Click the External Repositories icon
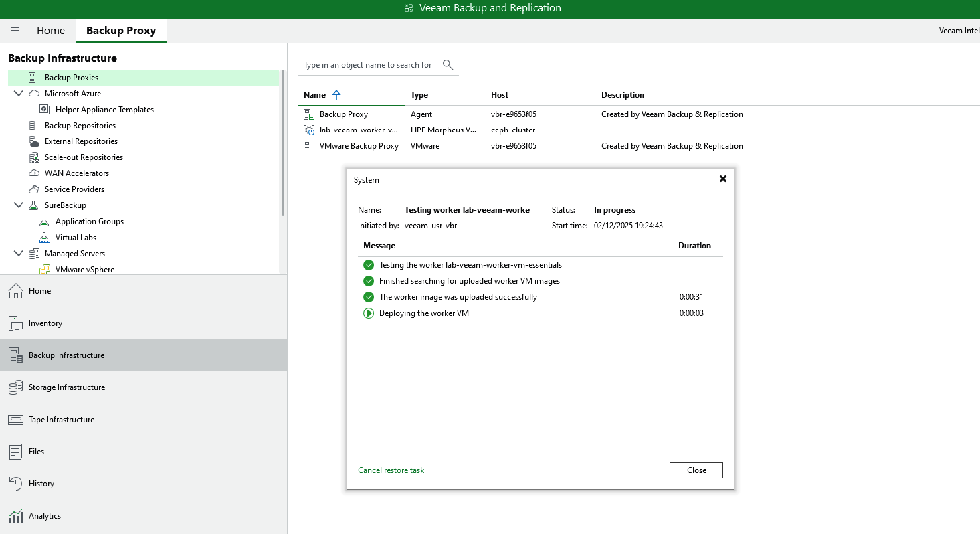 34,141
